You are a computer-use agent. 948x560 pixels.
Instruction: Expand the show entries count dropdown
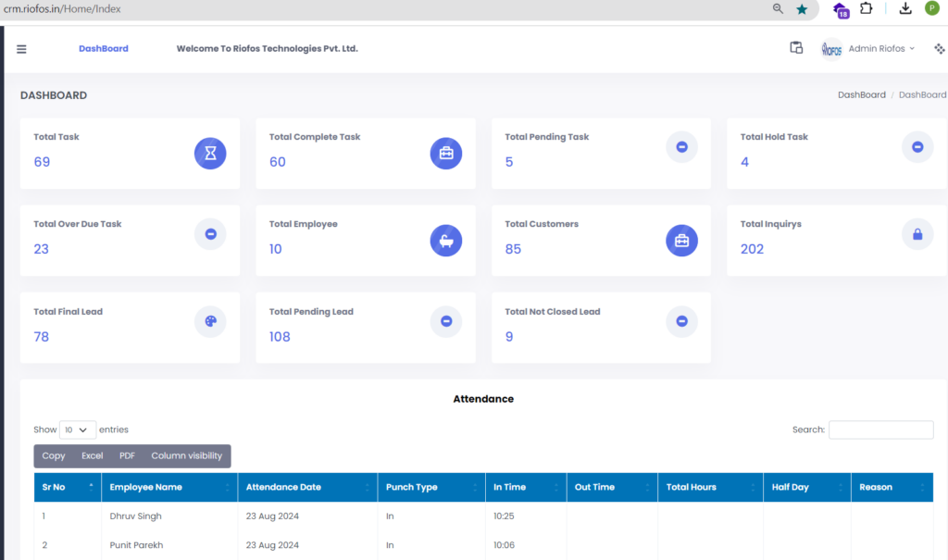78,429
